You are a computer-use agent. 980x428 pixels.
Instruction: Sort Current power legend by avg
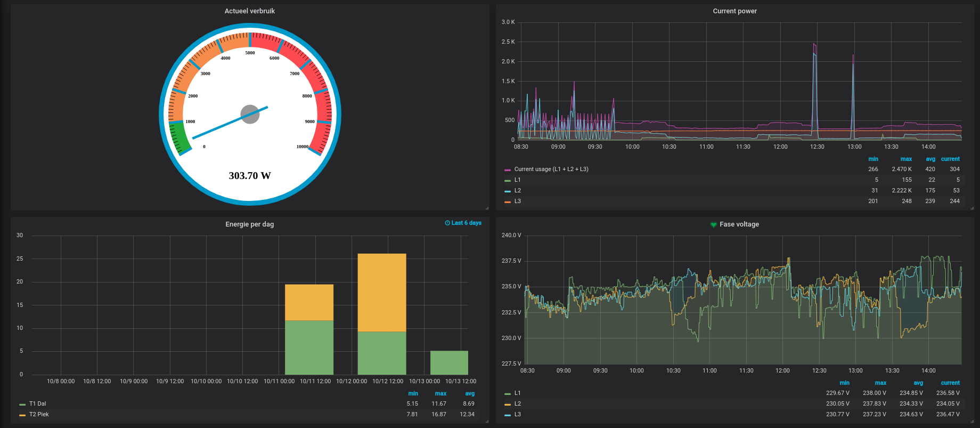930,159
